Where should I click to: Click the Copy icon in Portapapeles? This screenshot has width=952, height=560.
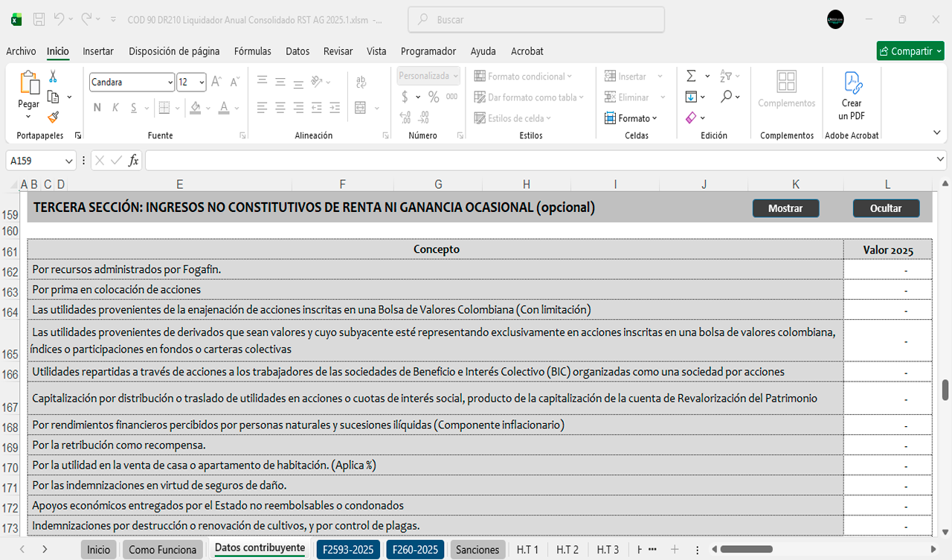point(53,97)
